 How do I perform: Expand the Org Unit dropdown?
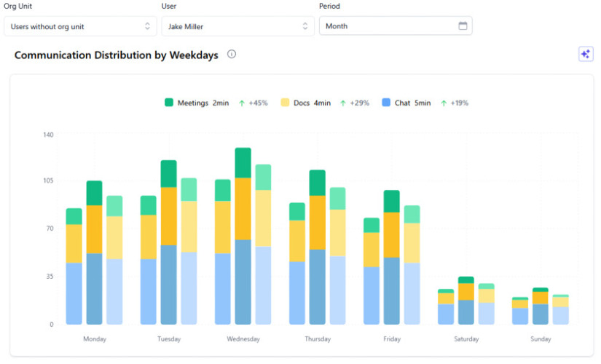[80, 26]
